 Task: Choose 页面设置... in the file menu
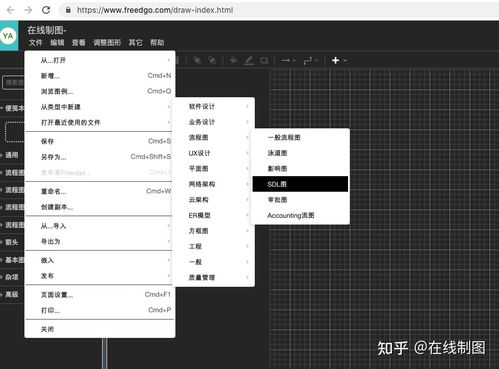click(x=100, y=295)
